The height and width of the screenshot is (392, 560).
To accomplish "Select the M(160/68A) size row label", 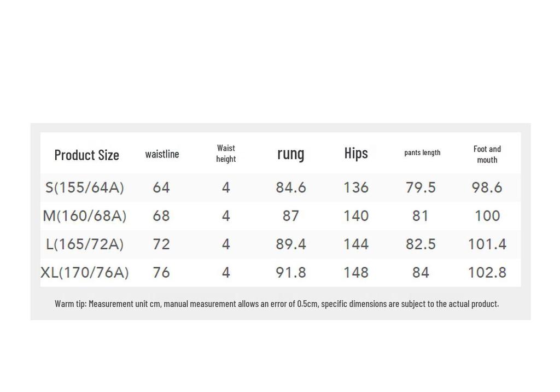I will pyautogui.click(x=85, y=215).
